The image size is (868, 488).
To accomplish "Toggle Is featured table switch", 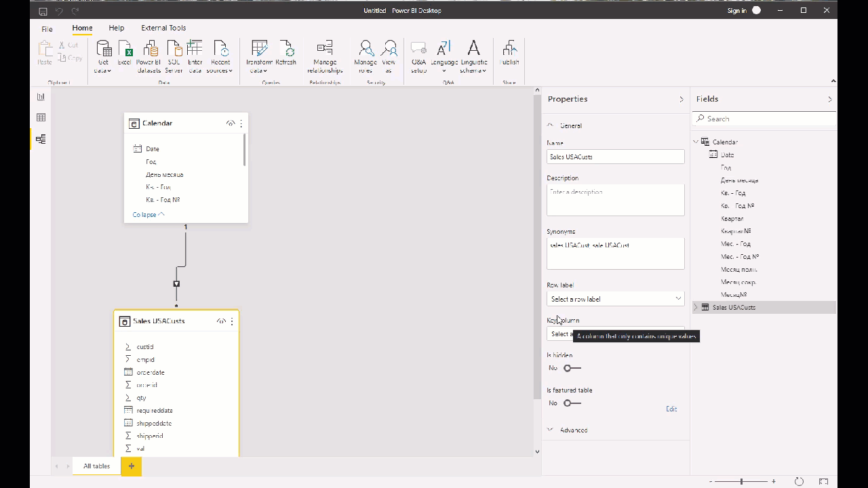I will click(x=572, y=403).
